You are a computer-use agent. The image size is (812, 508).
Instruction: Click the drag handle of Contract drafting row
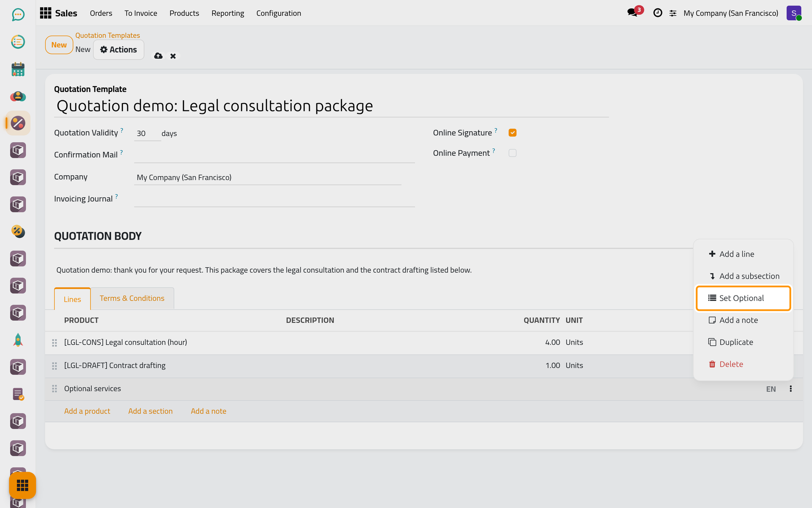[55, 366]
